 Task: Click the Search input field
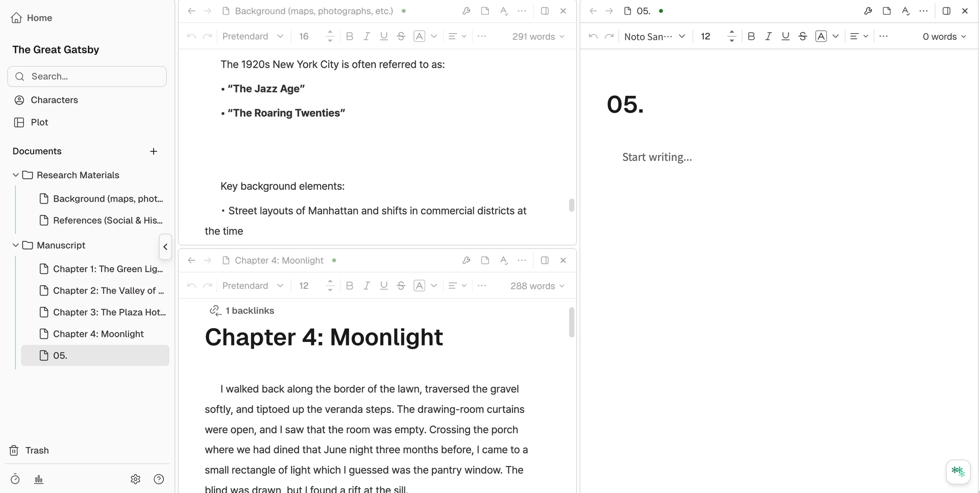click(x=87, y=77)
